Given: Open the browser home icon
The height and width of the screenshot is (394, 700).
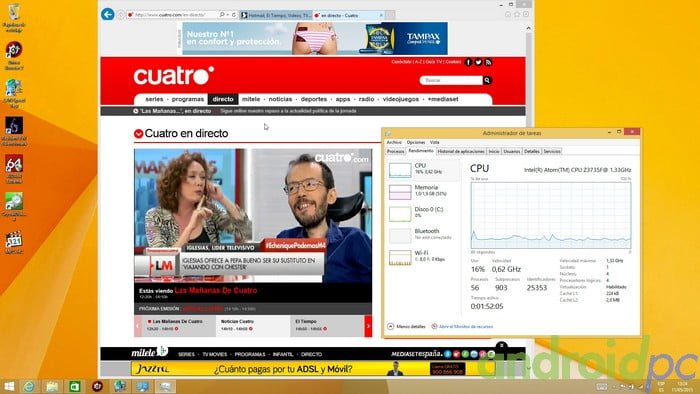Looking at the screenshot, I should [508, 14].
